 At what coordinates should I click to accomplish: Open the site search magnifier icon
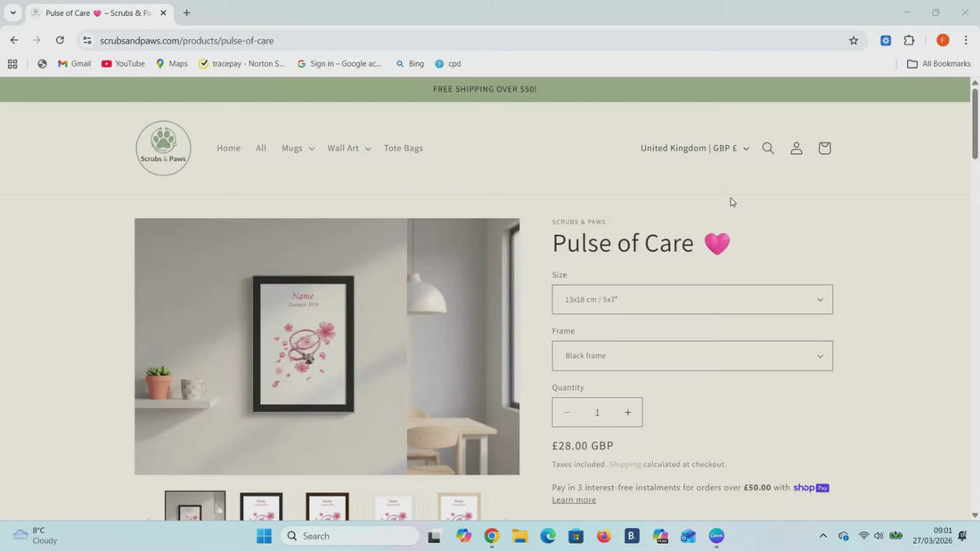pos(767,149)
